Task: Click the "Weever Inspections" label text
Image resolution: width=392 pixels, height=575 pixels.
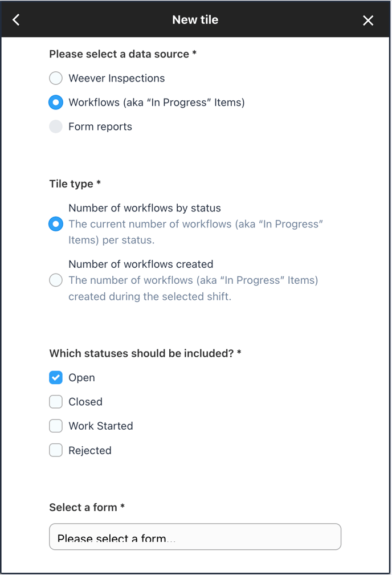Action: point(117,78)
